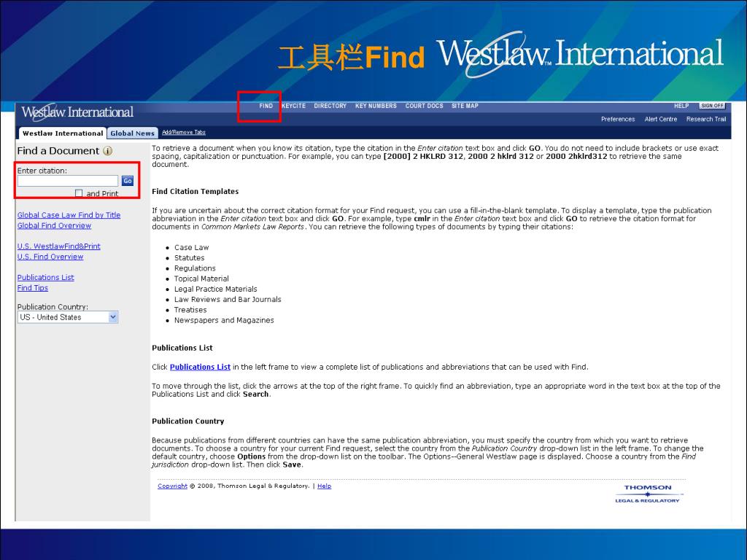Open Global Case Law Find by Title

(x=69, y=215)
